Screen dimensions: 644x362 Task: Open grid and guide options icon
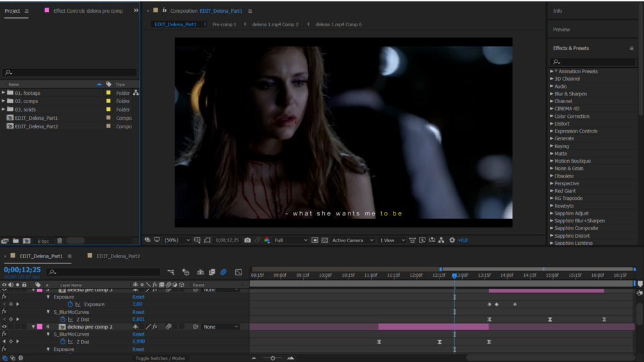pos(197,240)
